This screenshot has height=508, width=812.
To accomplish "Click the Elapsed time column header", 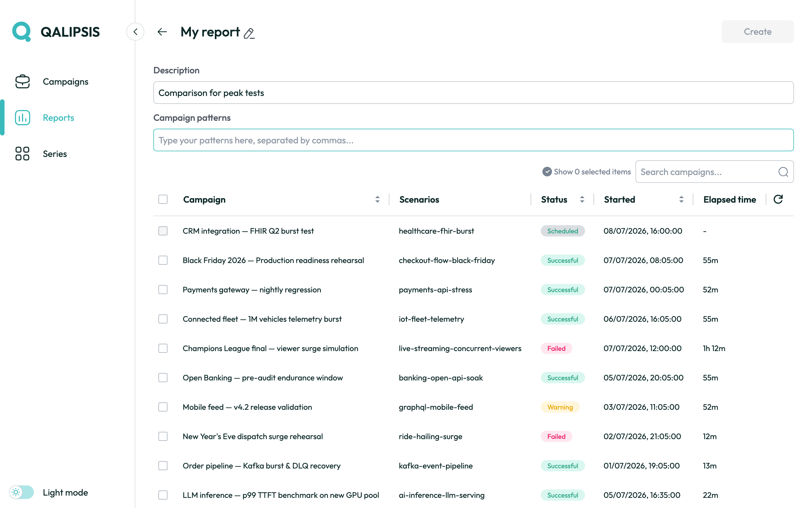I will (x=729, y=199).
